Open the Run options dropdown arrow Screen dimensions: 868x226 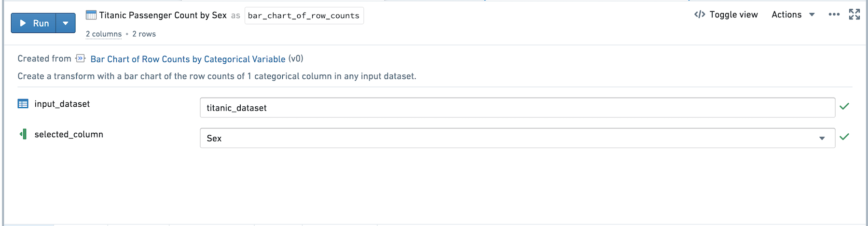pyautogui.click(x=66, y=23)
